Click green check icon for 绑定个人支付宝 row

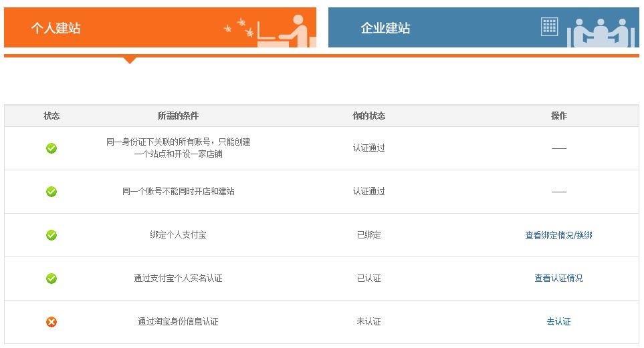(51, 235)
